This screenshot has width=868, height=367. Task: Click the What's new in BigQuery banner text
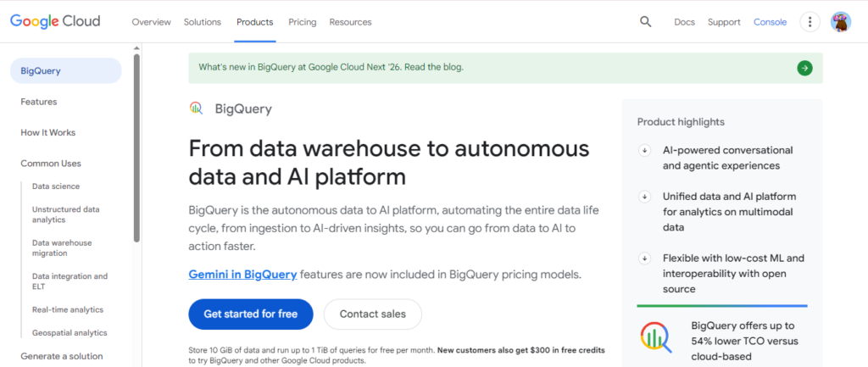pyautogui.click(x=331, y=68)
